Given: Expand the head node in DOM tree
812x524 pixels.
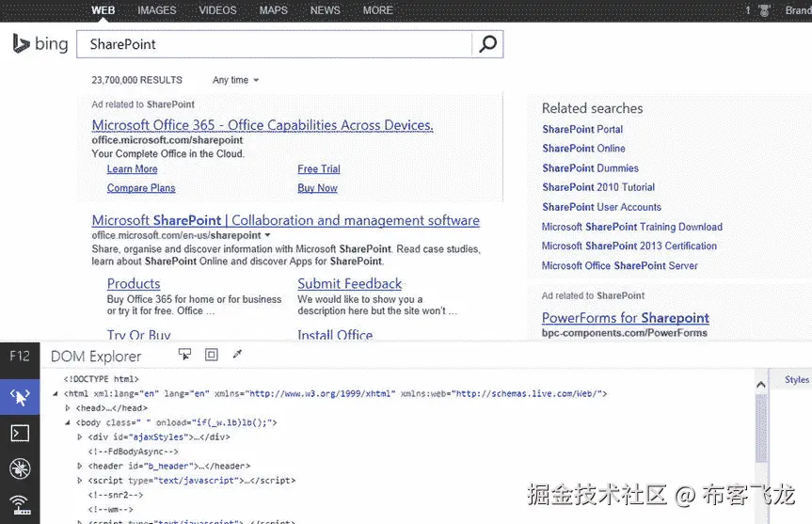Looking at the screenshot, I should 68,408.
